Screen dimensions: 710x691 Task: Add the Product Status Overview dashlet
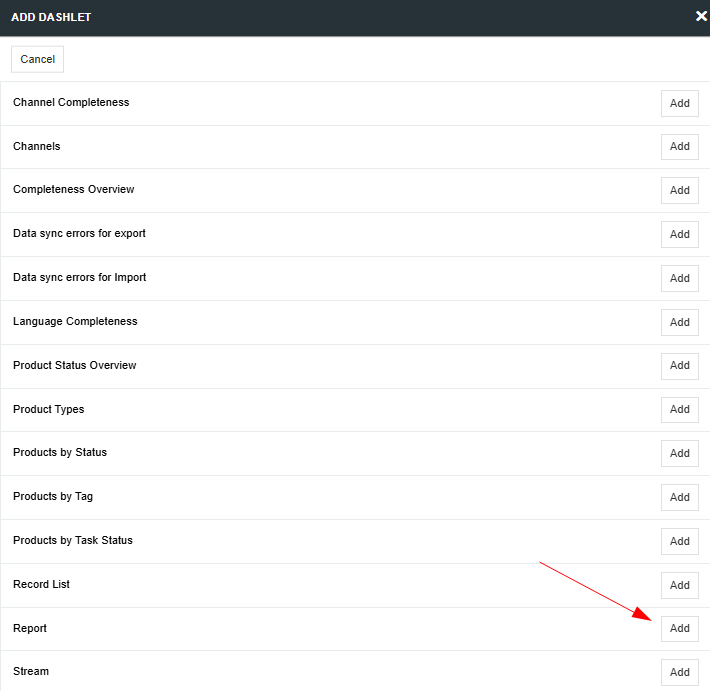point(680,366)
